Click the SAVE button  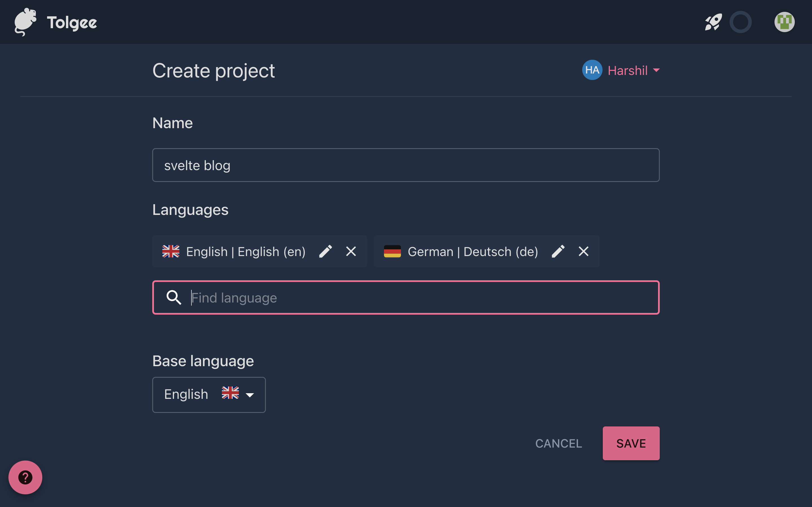click(631, 443)
